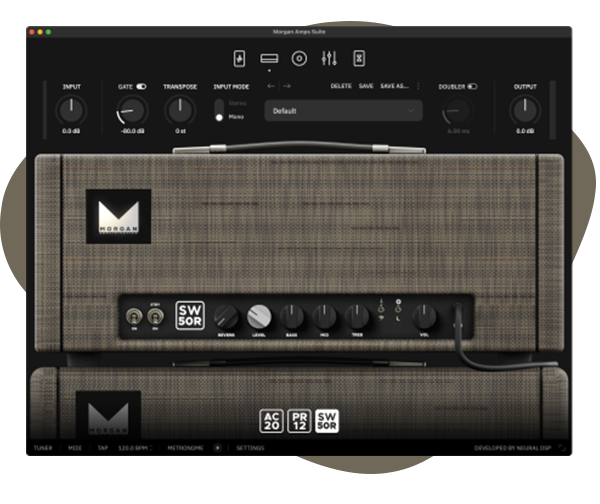
Task: Click the Morgan logo on amp head
Action: click(x=118, y=216)
